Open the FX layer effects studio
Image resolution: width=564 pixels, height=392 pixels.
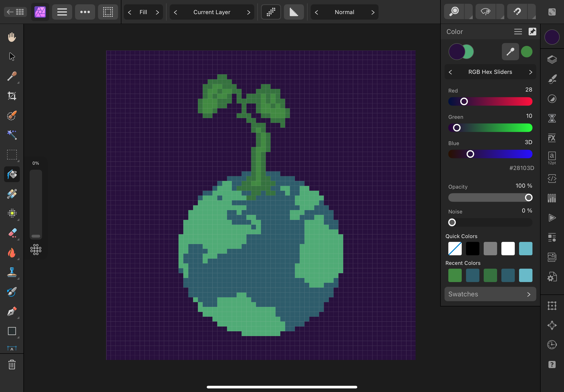point(552,138)
